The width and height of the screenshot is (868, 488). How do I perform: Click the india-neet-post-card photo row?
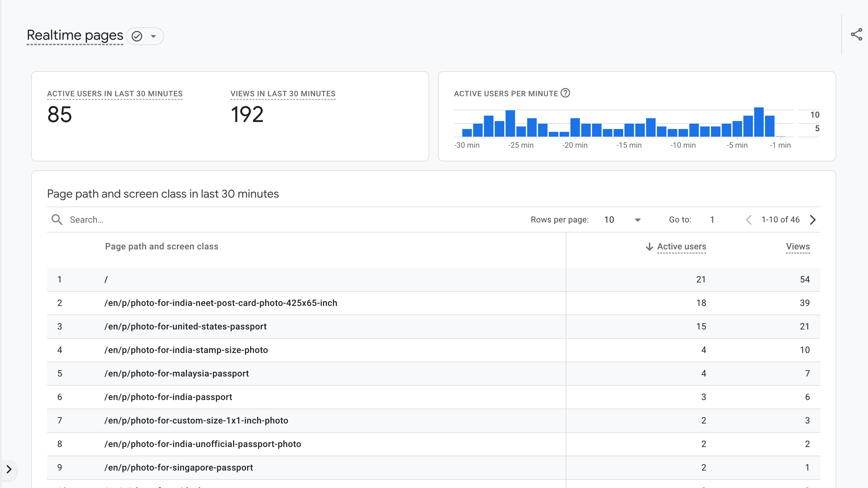[x=221, y=303]
